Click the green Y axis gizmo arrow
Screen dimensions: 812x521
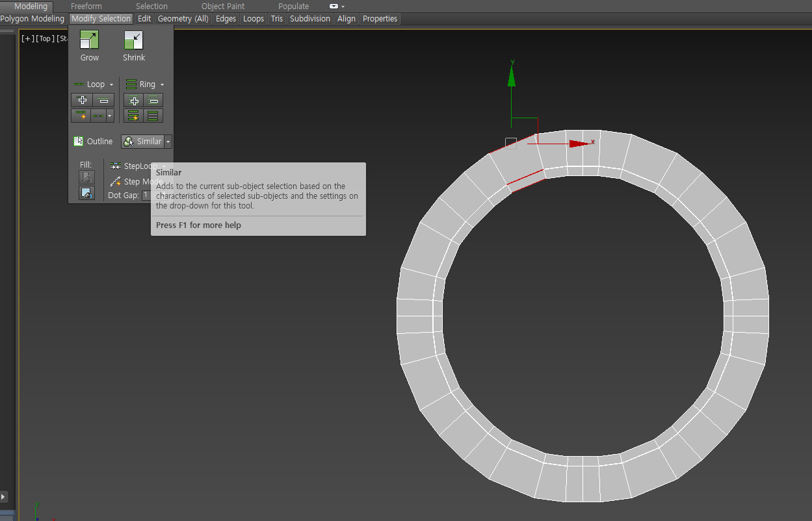512,76
